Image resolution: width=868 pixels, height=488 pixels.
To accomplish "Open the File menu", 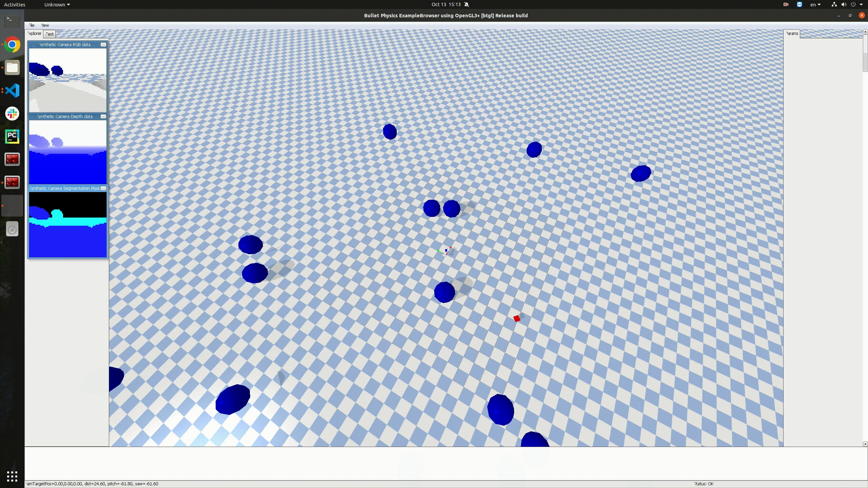I will [x=32, y=25].
